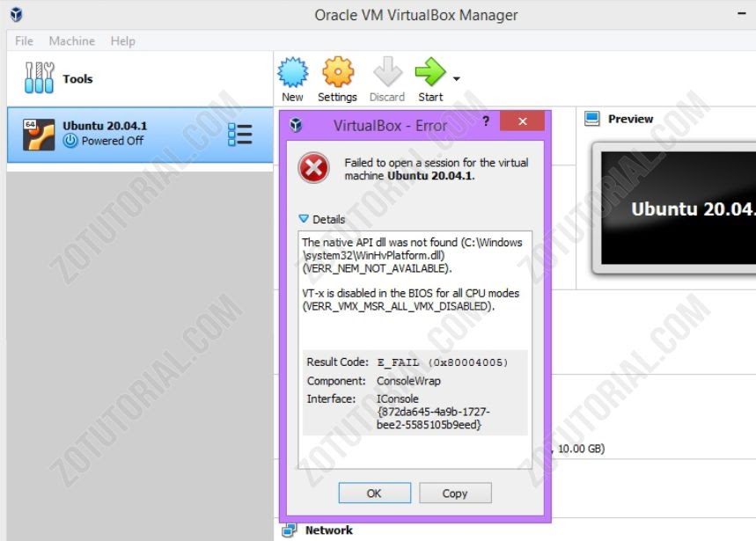756x541 pixels.
Task: Click Result Code E_FAIL value
Action: (442, 362)
